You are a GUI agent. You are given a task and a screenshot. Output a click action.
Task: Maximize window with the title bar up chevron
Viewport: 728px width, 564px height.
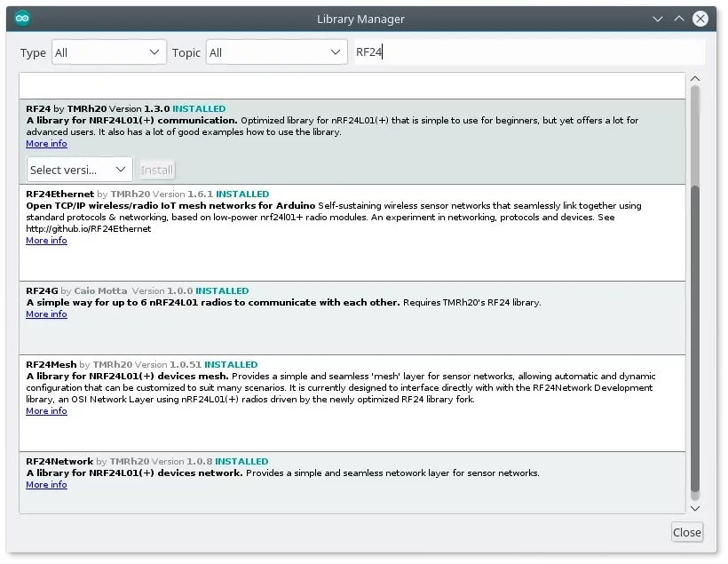tap(679, 19)
